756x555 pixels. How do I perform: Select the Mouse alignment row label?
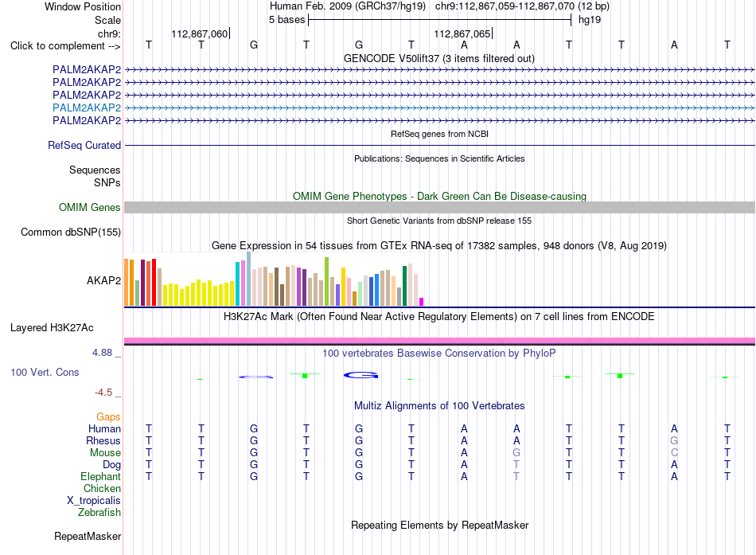point(105,453)
